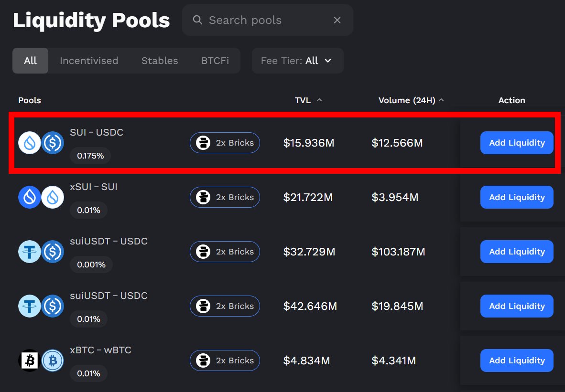Click the SUI – USDC pool name

click(97, 132)
